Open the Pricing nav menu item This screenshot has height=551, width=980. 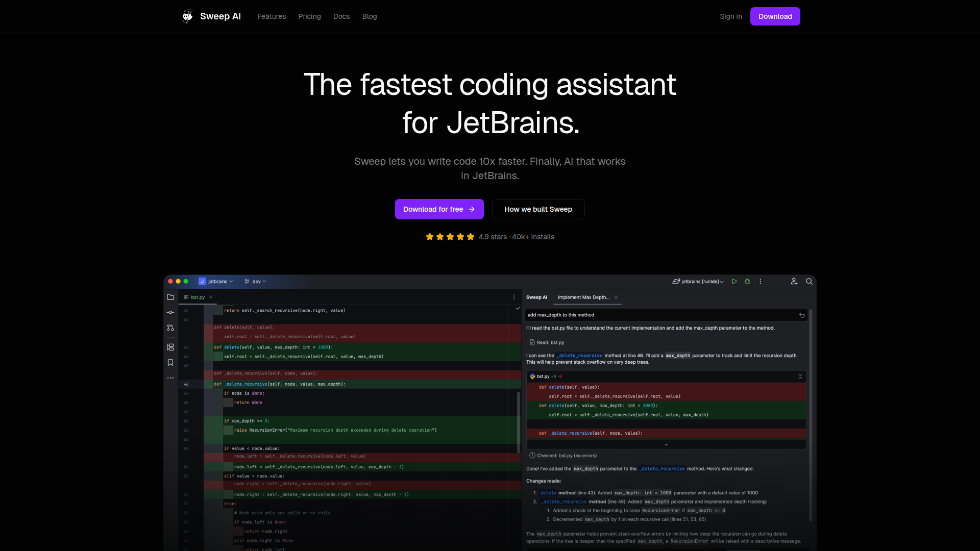[x=309, y=16]
